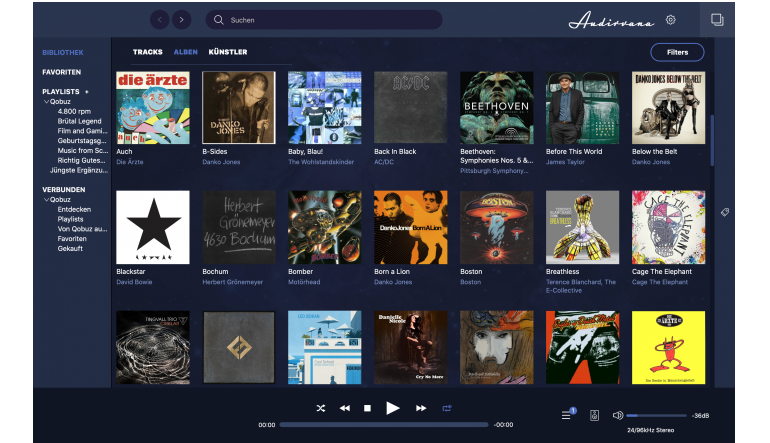The image size is (770, 443).
Task: Open the B-Sides album cover
Action: (x=239, y=108)
